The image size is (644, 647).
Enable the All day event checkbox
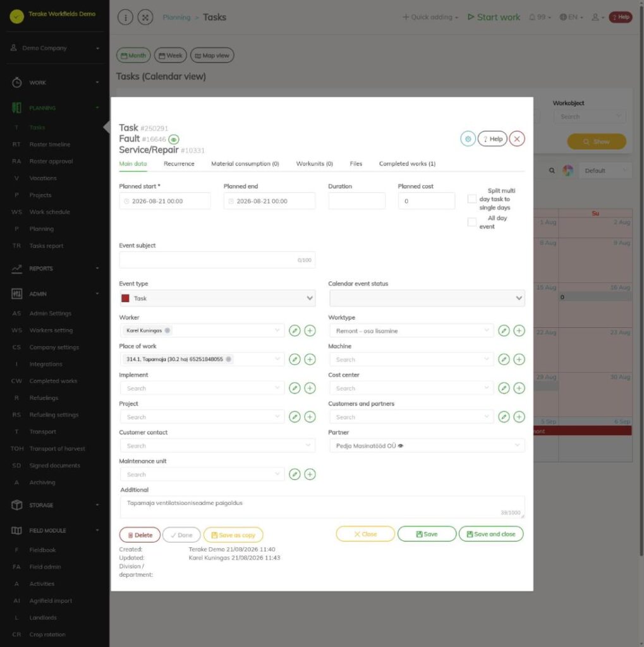click(472, 222)
